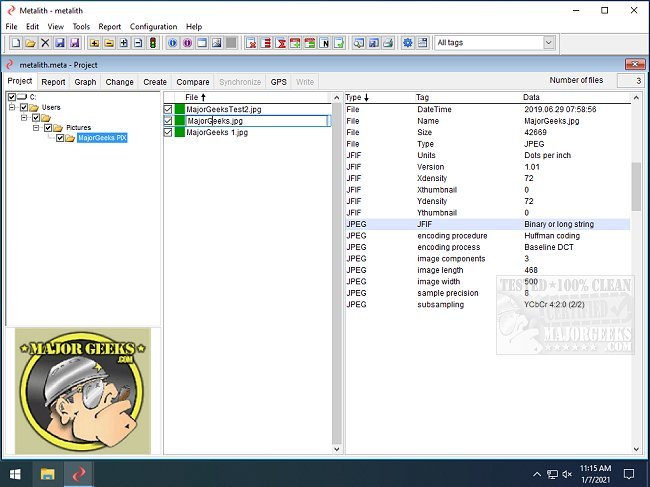Open File Explorer from the taskbar
The width and height of the screenshot is (650, 487).
coord(48,473)
